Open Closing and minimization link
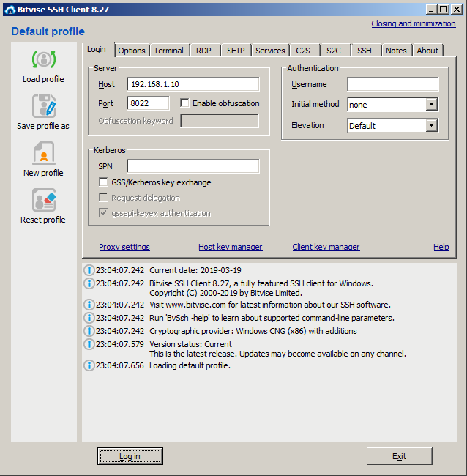The height and width of the screenshot is (476, 467). point(414,23)
